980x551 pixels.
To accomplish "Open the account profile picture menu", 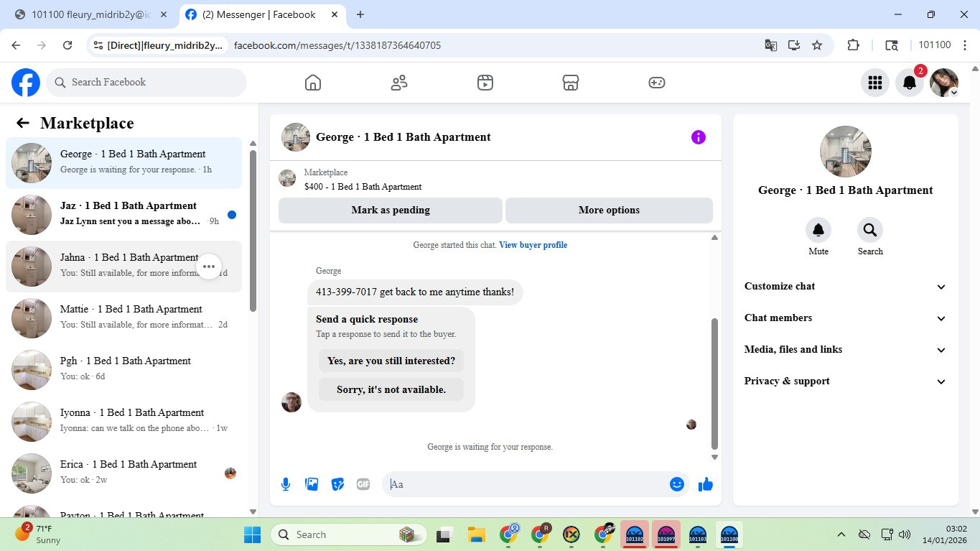I will [944, 83].
